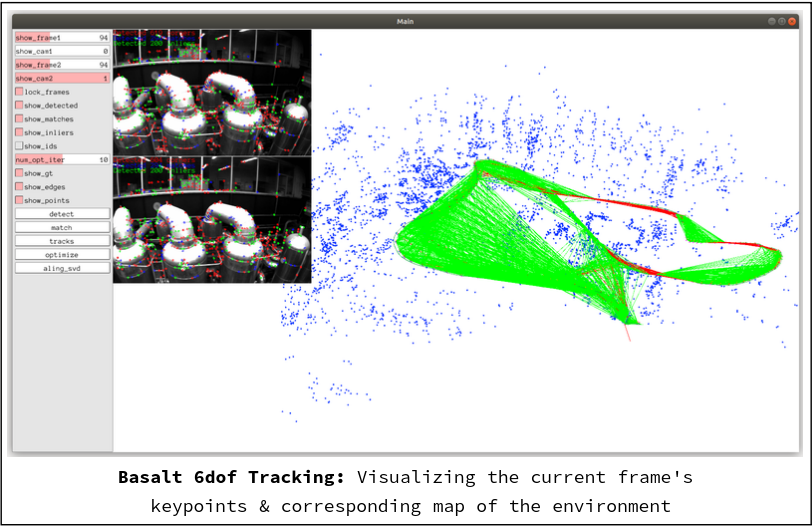Click the detect button
The image size is (812, 527).
tap(62, 214)
